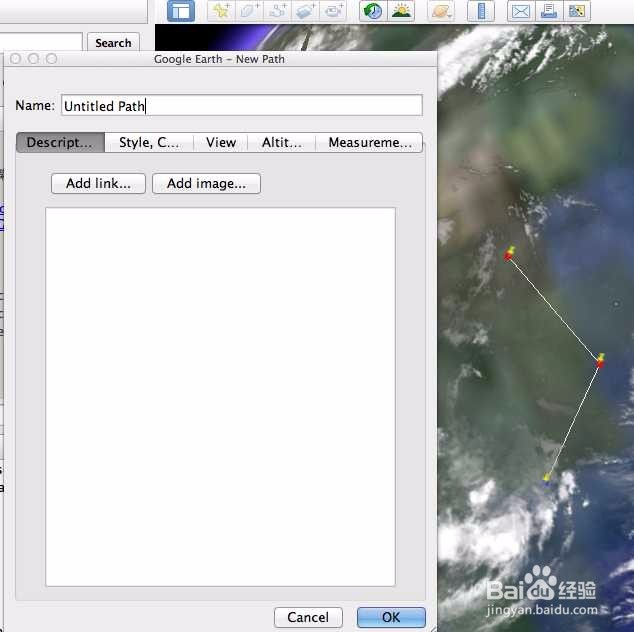Toggle the sidebar panel icon
Image resolution: width=634 pixels, height=632 pixels.
[x=181, y=11]
